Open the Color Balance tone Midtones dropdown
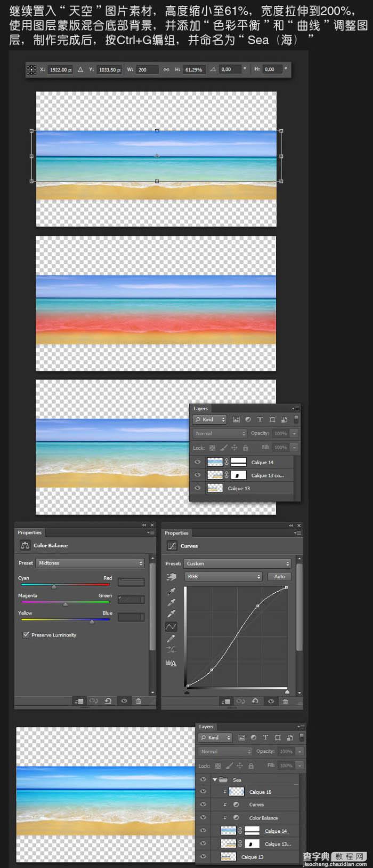Viewport: 373px width, 868px height. tap(90, 563)
